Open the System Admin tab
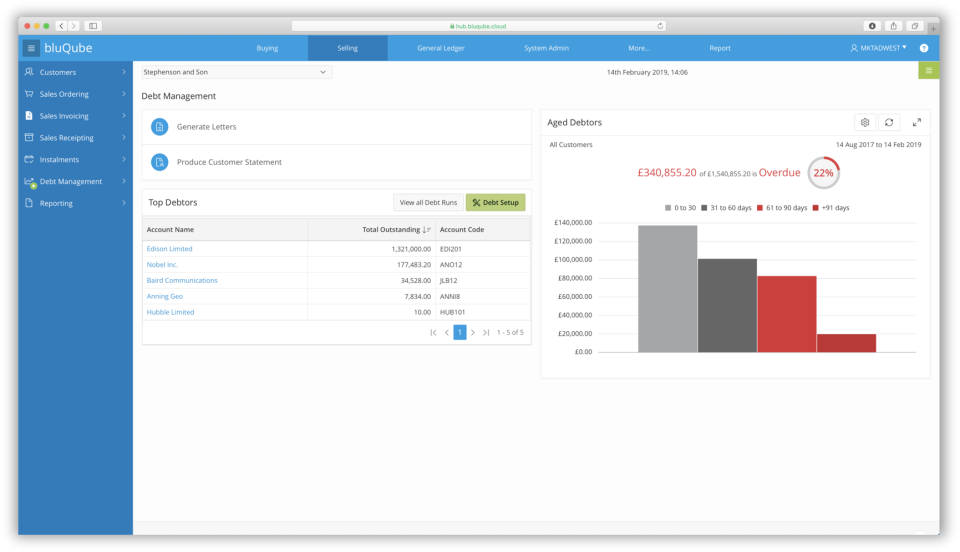This screenshot has height=552, width=960. [546, 48]
